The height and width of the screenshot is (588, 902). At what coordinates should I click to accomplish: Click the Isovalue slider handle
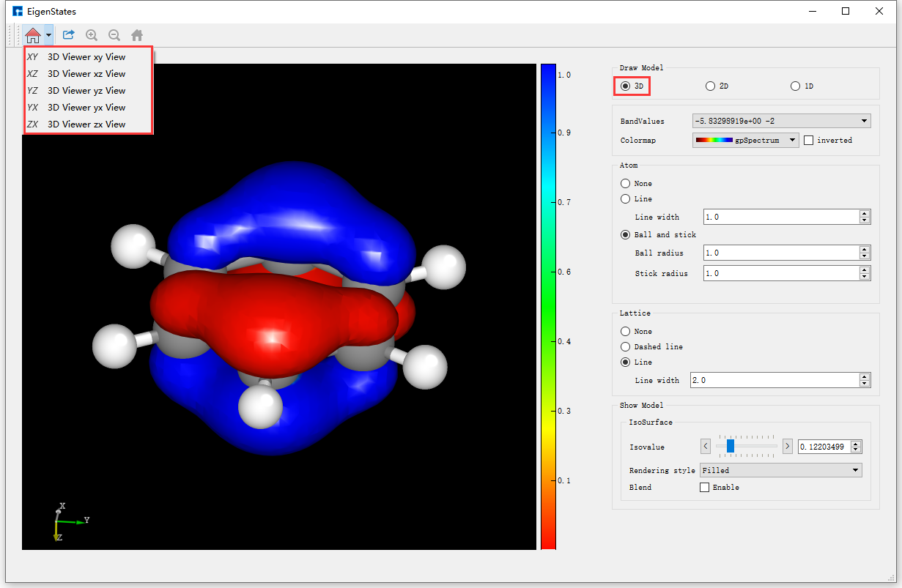tap(730, 446)
